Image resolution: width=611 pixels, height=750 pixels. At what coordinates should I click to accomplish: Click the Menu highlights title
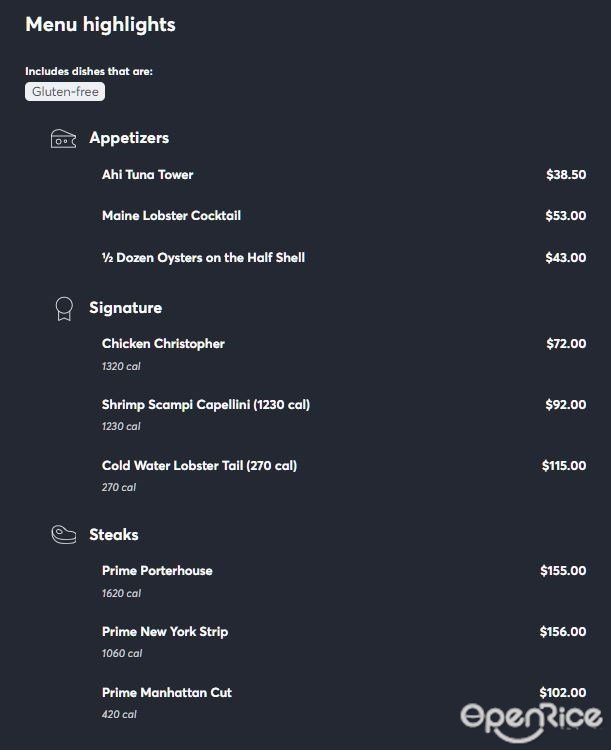click(x=100, y=25)
